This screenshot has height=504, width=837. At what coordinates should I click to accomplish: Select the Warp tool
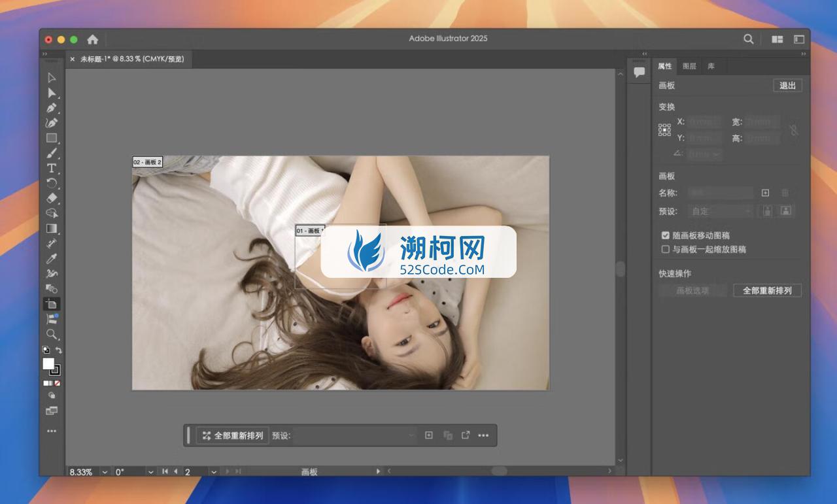coord(52,273)
